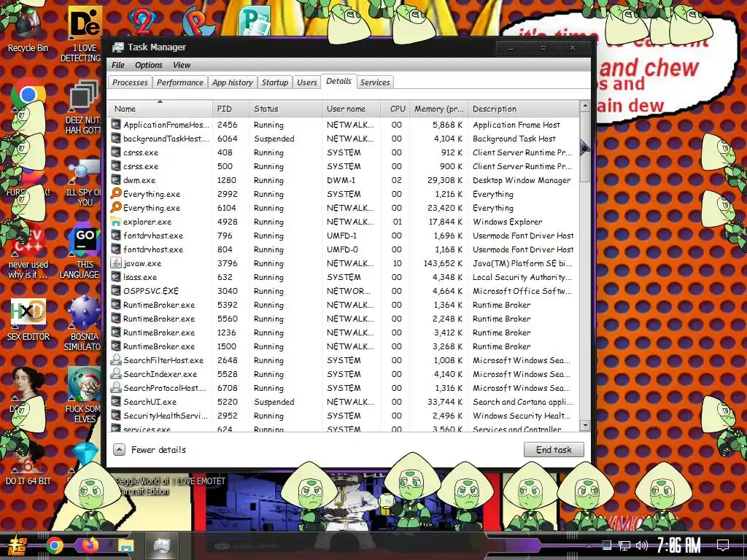747x560 pixels.
Task: Sort by the PID column header
Action: click(x=231, y=109)
